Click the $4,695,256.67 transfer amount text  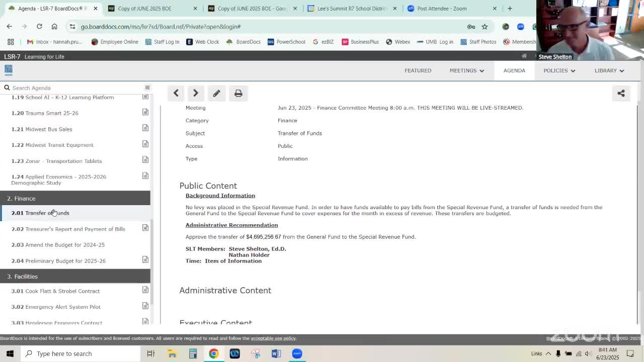click(264, 237)
